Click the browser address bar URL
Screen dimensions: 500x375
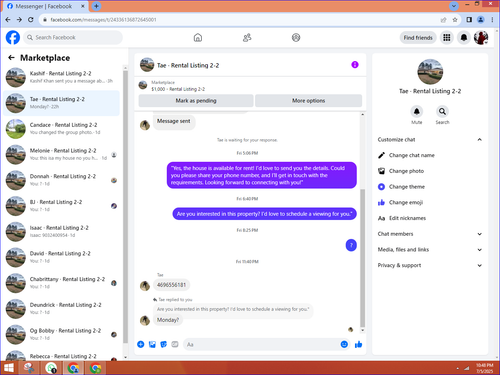tap(103, 20)
